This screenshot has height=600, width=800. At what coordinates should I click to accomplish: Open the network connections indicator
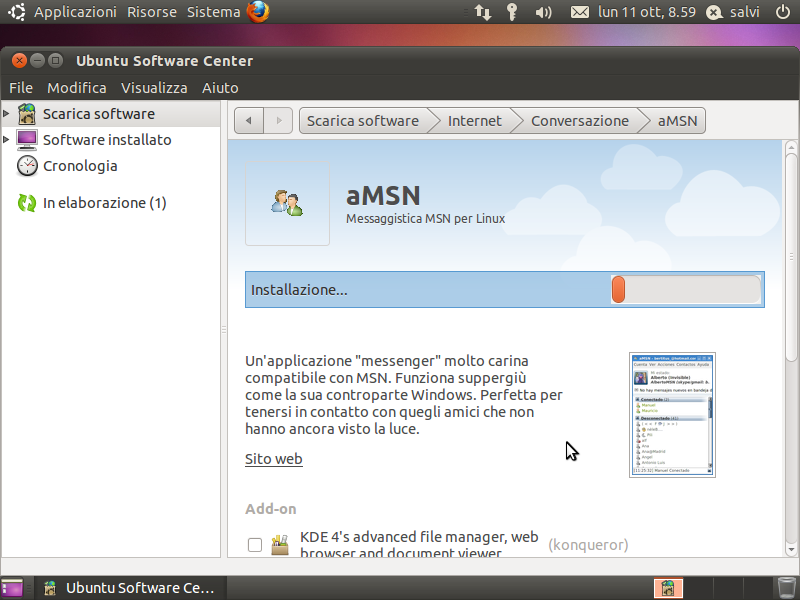point(483,12)
